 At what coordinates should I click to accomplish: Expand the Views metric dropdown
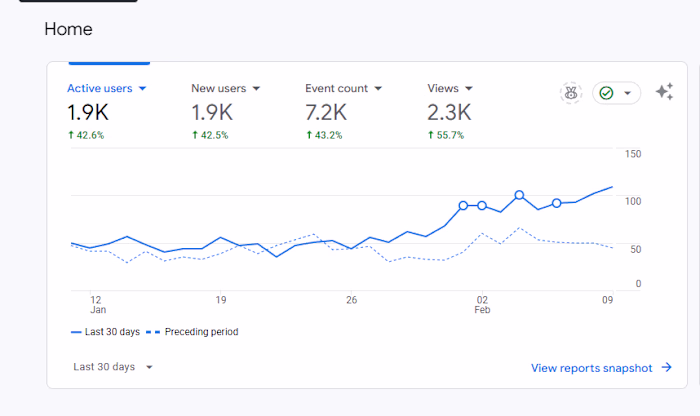click(x=469, y=88)
